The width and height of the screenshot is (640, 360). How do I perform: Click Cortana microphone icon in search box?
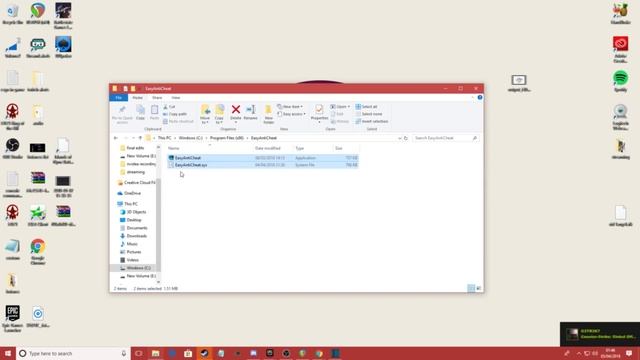pyautogui.click(x=124, y=353)
